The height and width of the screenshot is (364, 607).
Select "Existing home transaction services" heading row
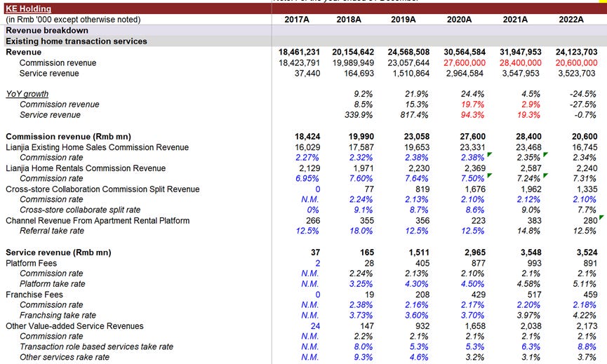(76, 41)
